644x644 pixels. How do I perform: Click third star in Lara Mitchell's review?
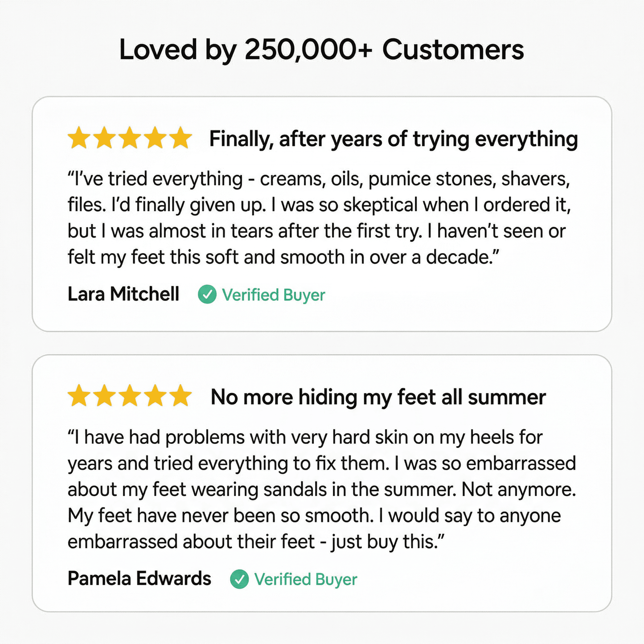pos(130,138)
